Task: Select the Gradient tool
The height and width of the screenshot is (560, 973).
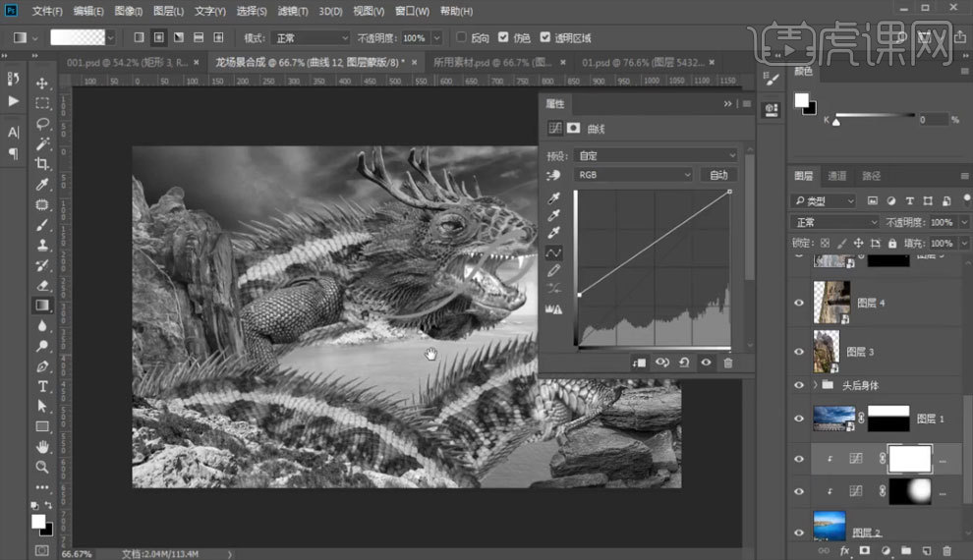Action: [42, 306]
